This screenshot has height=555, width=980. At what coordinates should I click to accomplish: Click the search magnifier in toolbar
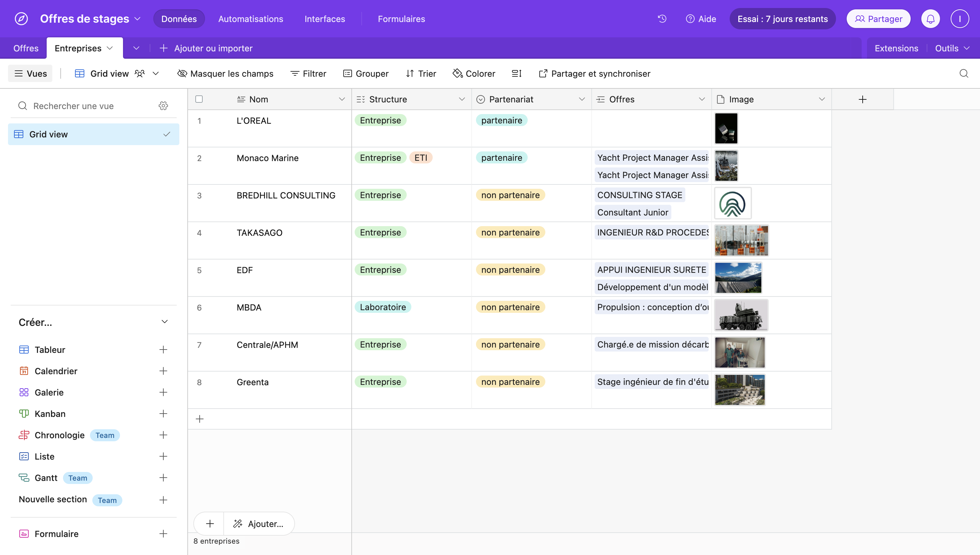[964, 74]
